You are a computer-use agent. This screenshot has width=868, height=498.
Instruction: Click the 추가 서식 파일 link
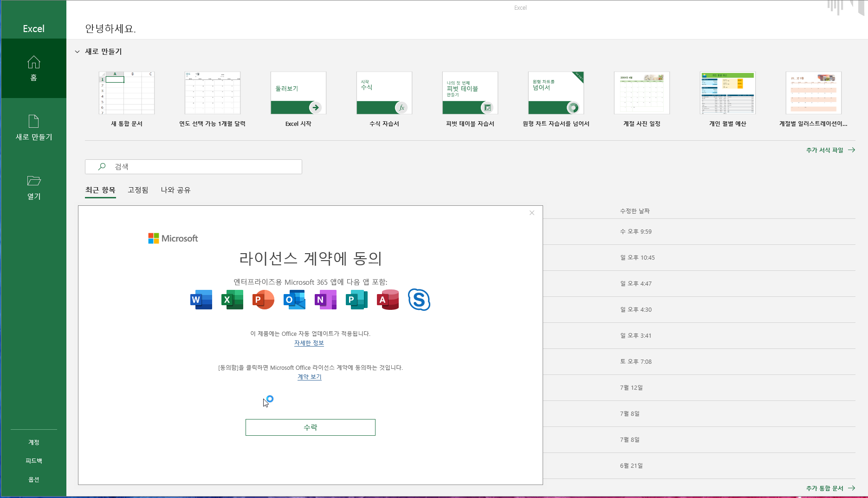pos(830,150)
